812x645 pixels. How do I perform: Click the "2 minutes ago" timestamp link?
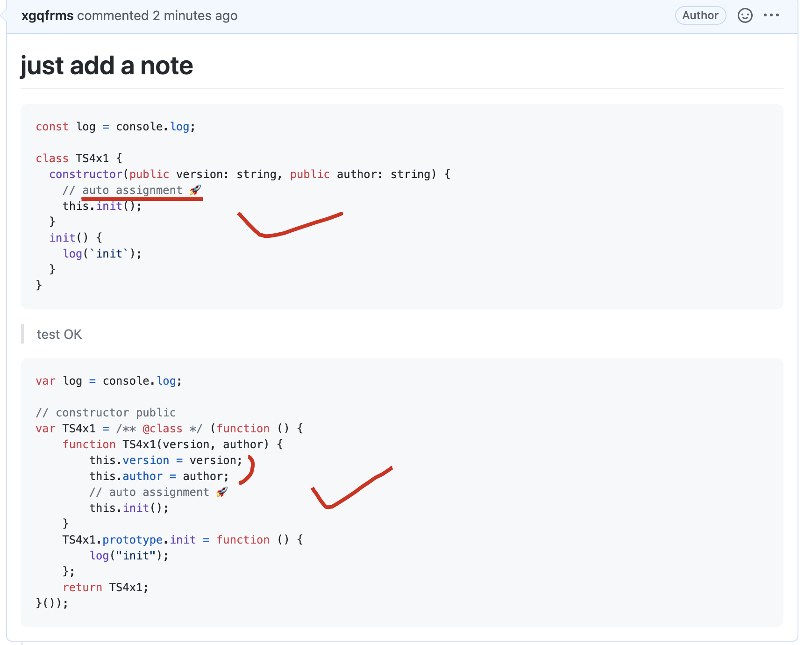pyautogui.click(x=195, y=16)
